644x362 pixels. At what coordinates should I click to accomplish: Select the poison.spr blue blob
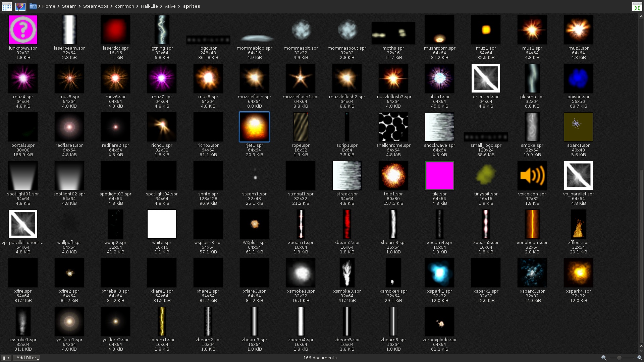[578, 78]
